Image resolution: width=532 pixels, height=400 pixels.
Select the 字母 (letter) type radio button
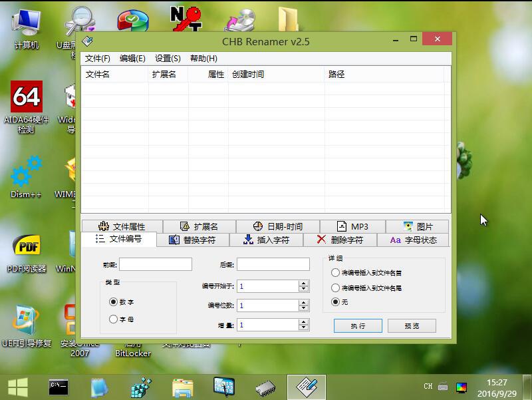tap(113, 319)
